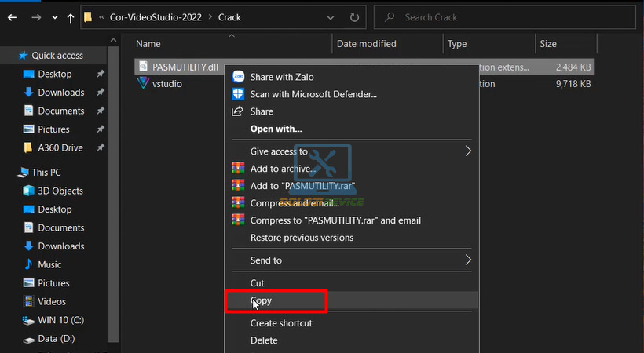The height and width of the screenshot is (353, 644).
Task: Sort files by Date modified column
Action: coord(366,44)
